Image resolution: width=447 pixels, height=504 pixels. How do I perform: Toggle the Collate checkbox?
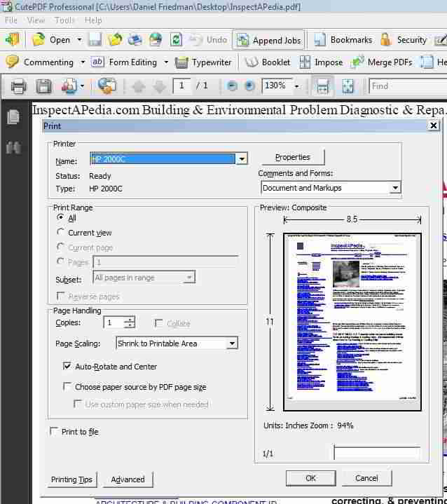pos(158,322)
